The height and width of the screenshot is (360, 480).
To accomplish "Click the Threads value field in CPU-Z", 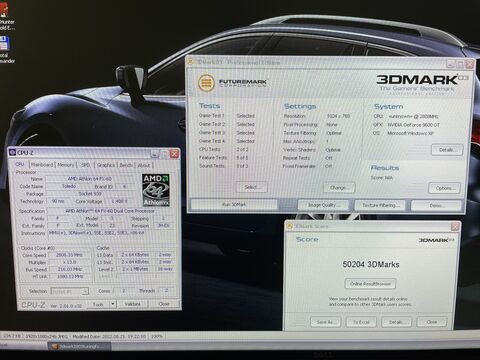I will click(166, 291).
